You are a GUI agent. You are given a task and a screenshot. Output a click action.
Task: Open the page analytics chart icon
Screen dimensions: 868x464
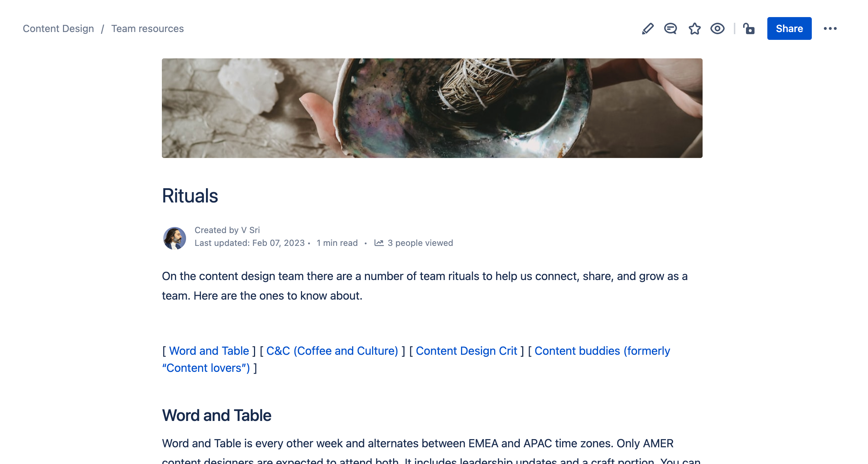[379, 243]
